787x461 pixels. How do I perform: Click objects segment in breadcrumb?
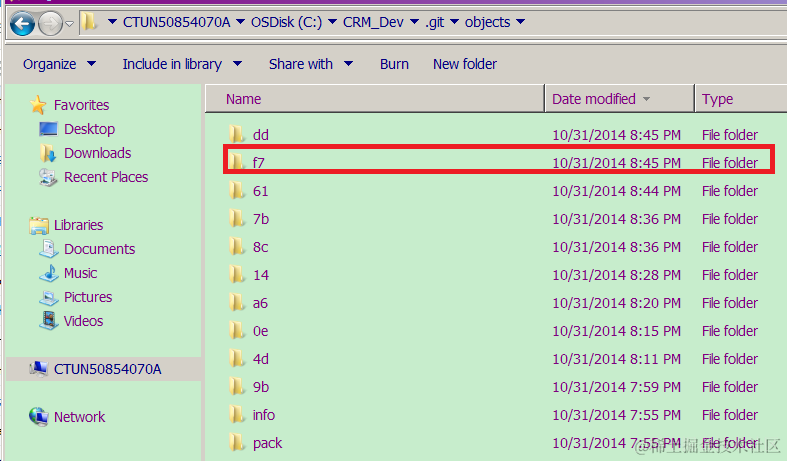487,22
